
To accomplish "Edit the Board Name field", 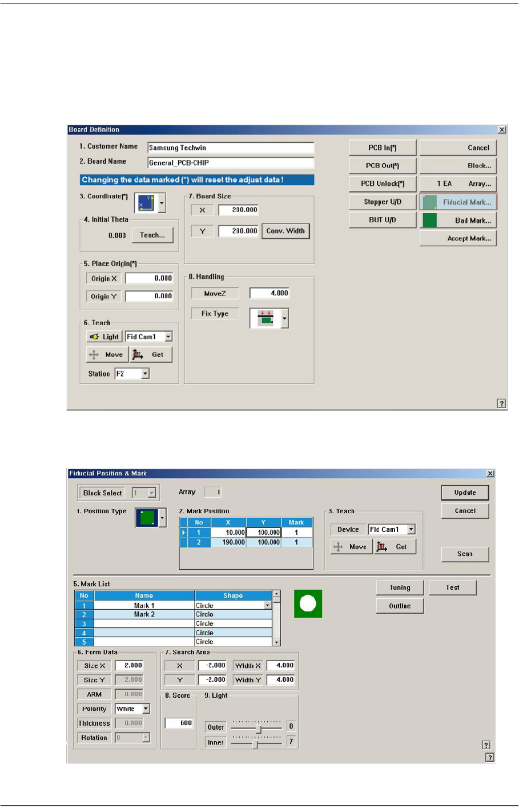I will click(231, 162).
